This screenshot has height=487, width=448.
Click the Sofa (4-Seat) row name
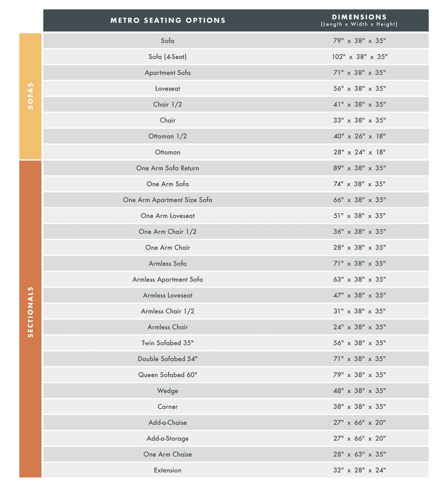(x=168, y=57)
